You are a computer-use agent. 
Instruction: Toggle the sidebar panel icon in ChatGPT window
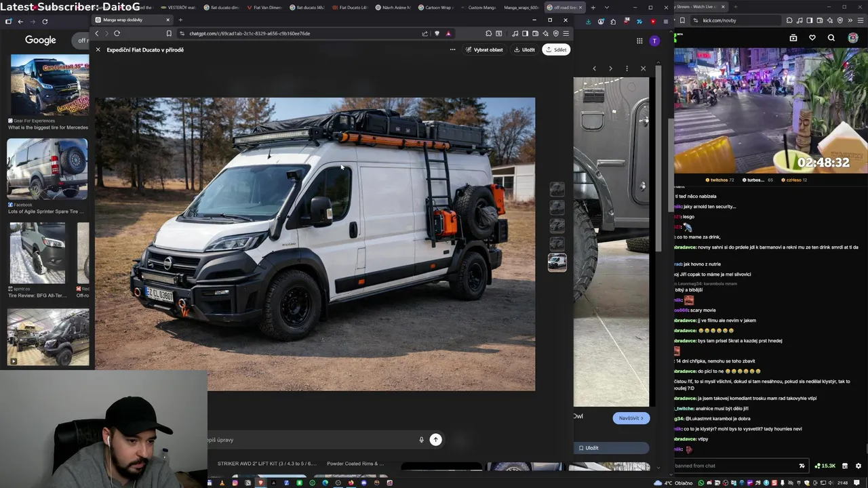tap(526, 33)
